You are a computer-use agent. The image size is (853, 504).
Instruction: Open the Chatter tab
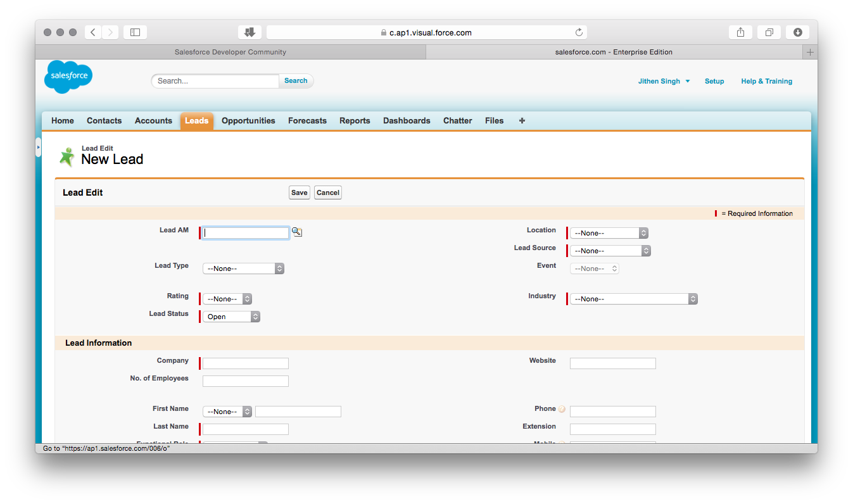458,120
